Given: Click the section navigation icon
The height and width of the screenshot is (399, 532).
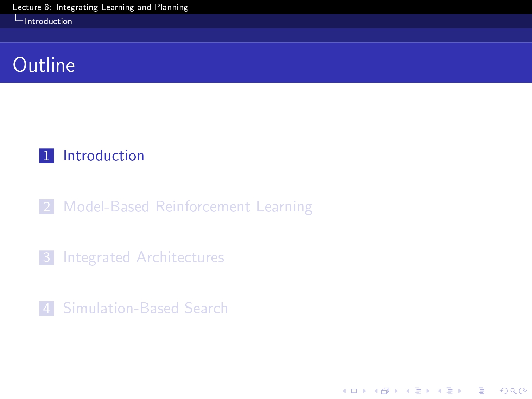Looking at the screenshot, I should [x=450, y=391].
